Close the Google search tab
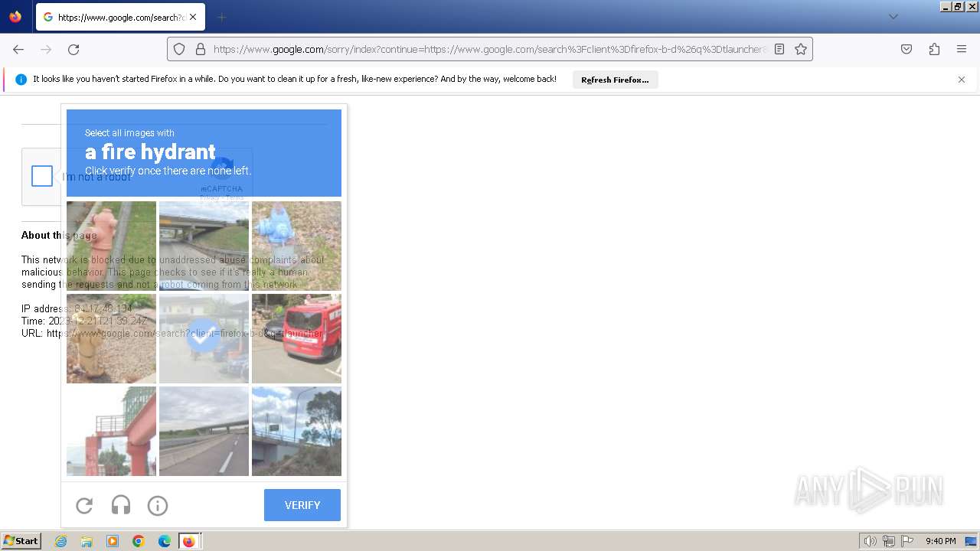Image resolution: width=980 pixels, height=551 pixels. click(193, 17)
